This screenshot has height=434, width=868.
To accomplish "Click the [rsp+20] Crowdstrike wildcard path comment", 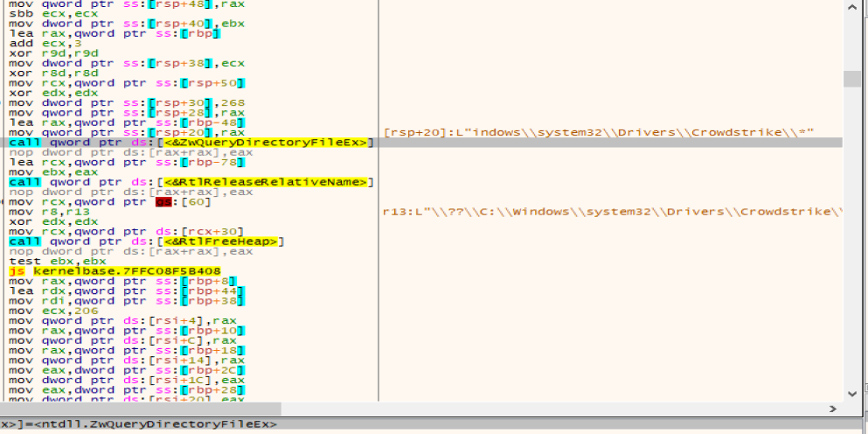I will (599, 132).
